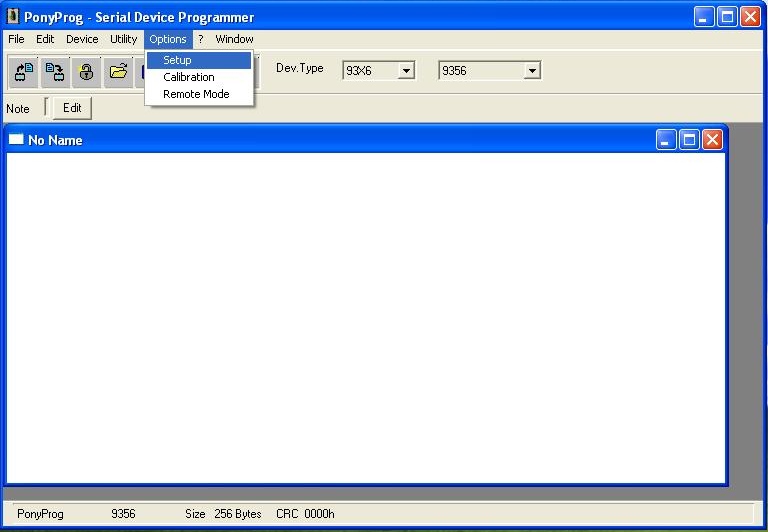The width and height of the screenshot is (768, 532).
Task: Click 9356 in the status bar
Action: pyautogui.click(x=123, y=514)
